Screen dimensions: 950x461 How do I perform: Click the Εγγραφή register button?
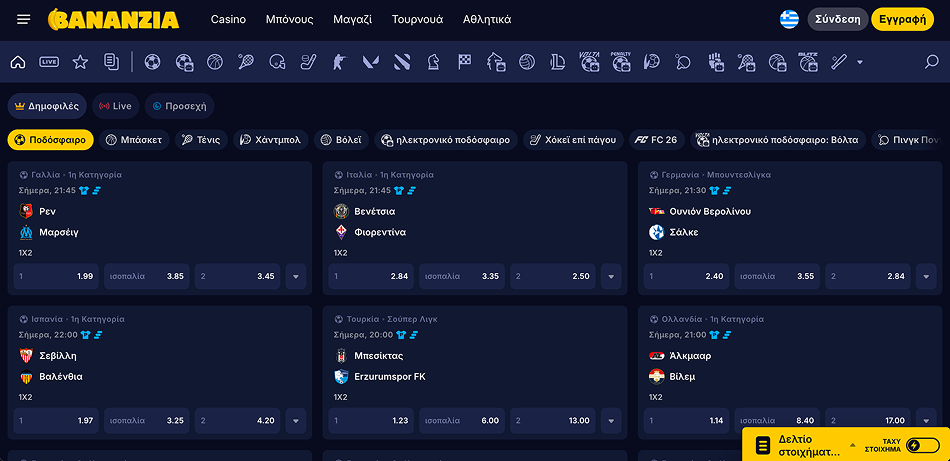(902, 19)
